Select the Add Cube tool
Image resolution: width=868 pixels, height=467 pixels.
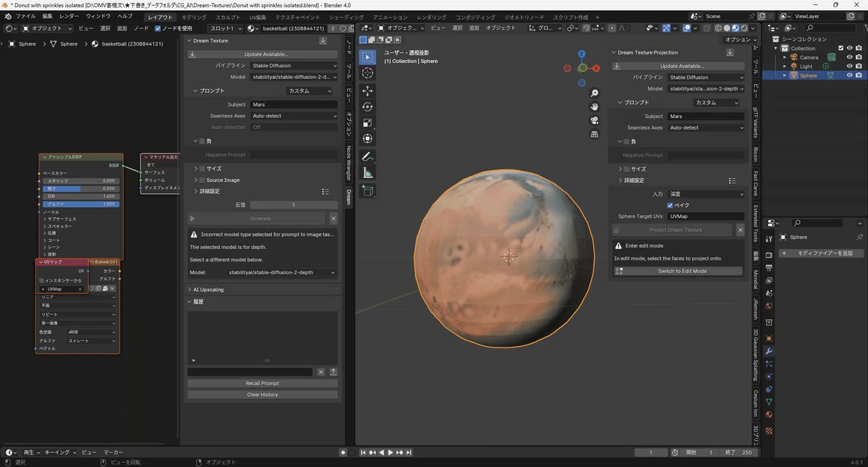coord(367,191)
